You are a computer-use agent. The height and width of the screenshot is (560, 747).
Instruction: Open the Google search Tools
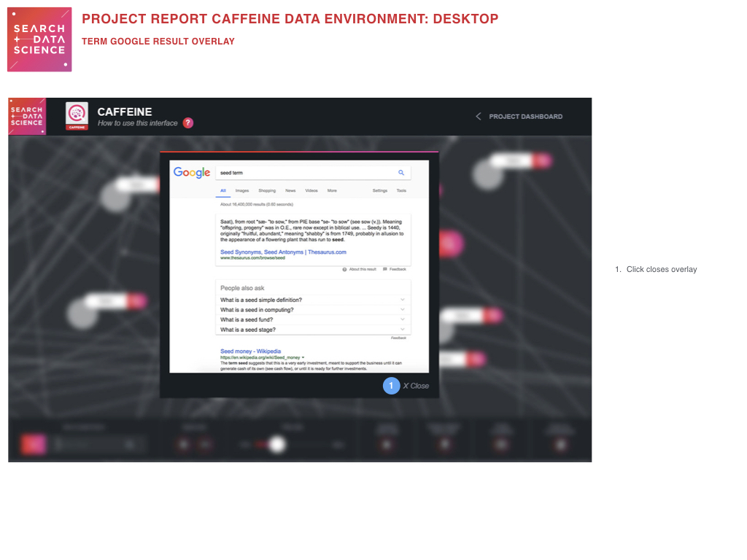402,190
